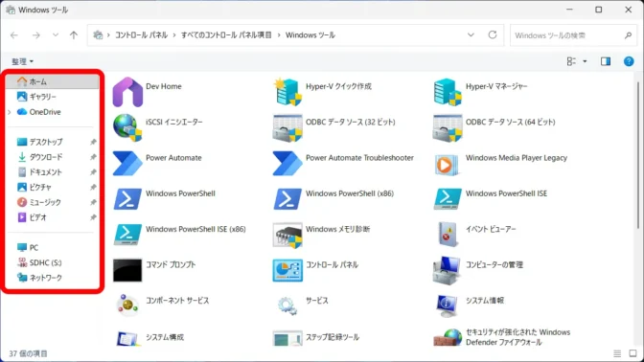Image resolution: width=644 pixels, height=362 pixels.
Task: Click the Windows ツールの検索 search box
Action: (573, 35)
